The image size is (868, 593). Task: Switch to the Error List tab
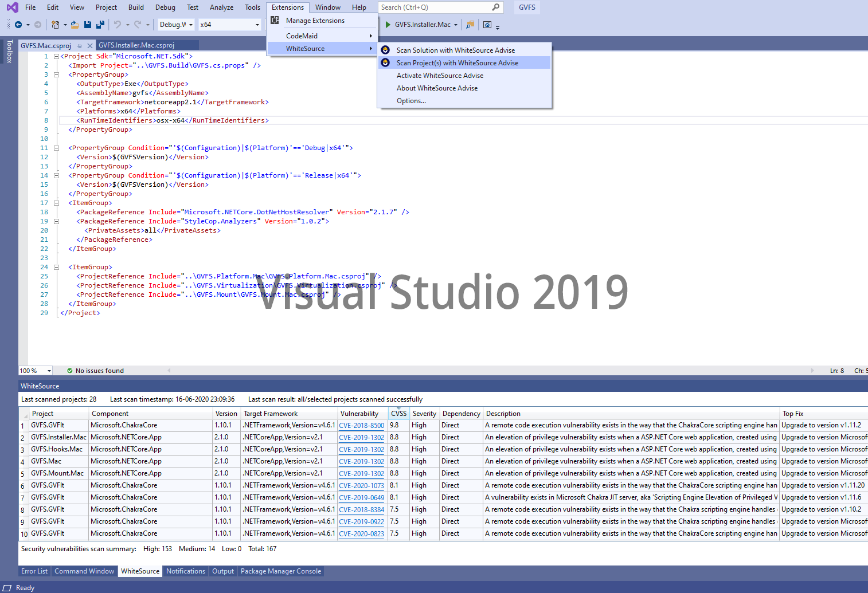click(34, 571)
